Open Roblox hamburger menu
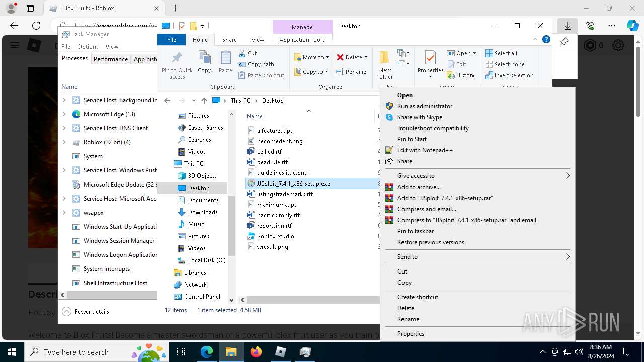644x362 pixels. pos(15,46)
